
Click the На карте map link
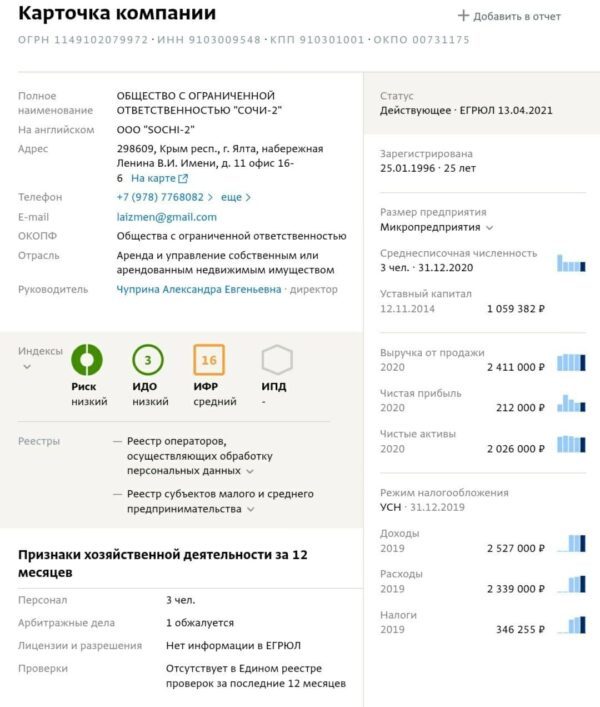153,178
